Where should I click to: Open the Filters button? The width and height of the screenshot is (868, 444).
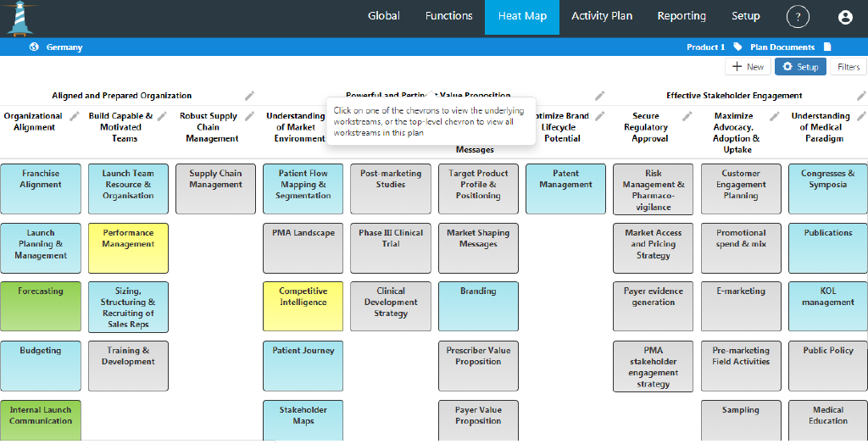tap(848, 67)
